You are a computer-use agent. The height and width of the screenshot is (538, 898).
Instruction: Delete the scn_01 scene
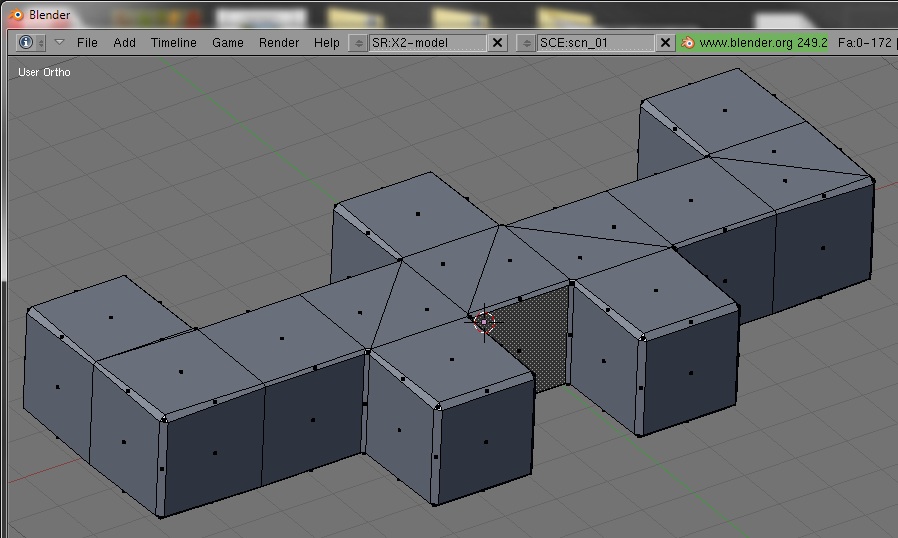pos(665,43)
